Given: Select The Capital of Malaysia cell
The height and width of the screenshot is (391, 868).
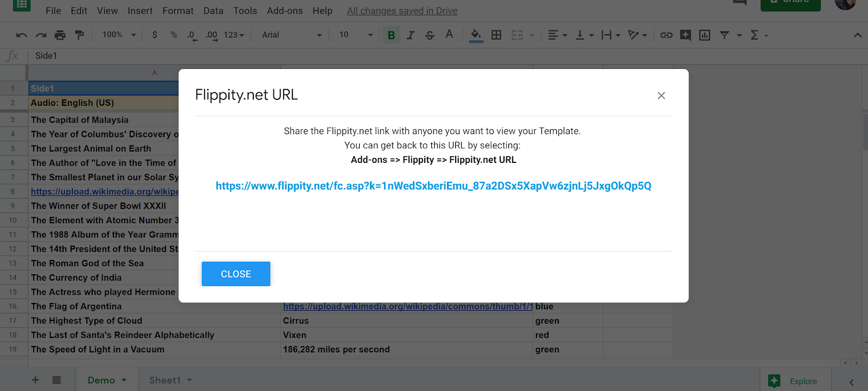Looking at the screenshot, I should tap(103, 120).
